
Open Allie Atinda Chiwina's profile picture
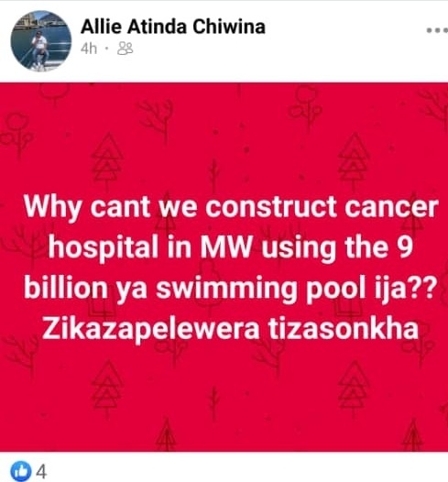41,41
